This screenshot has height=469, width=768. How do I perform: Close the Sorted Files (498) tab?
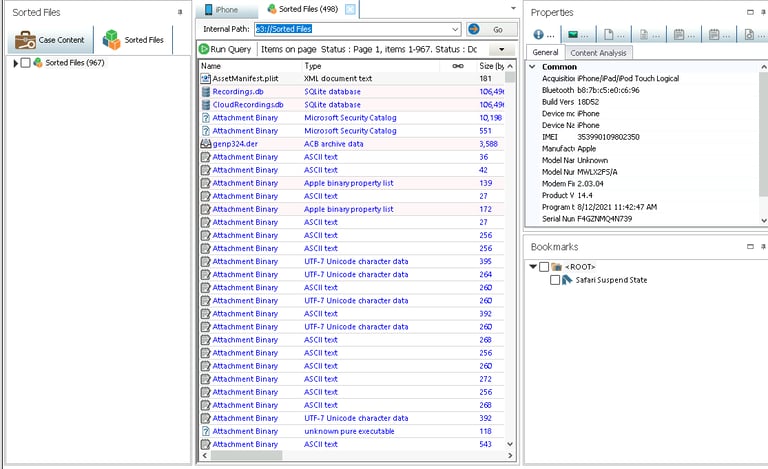coord(350,9)
